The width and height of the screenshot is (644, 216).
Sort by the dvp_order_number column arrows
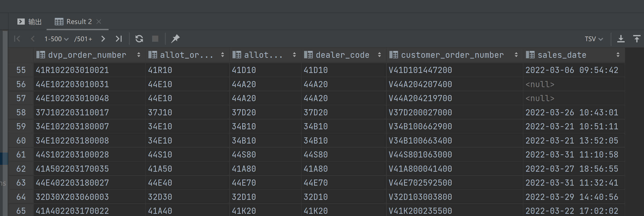click(139, 55)
